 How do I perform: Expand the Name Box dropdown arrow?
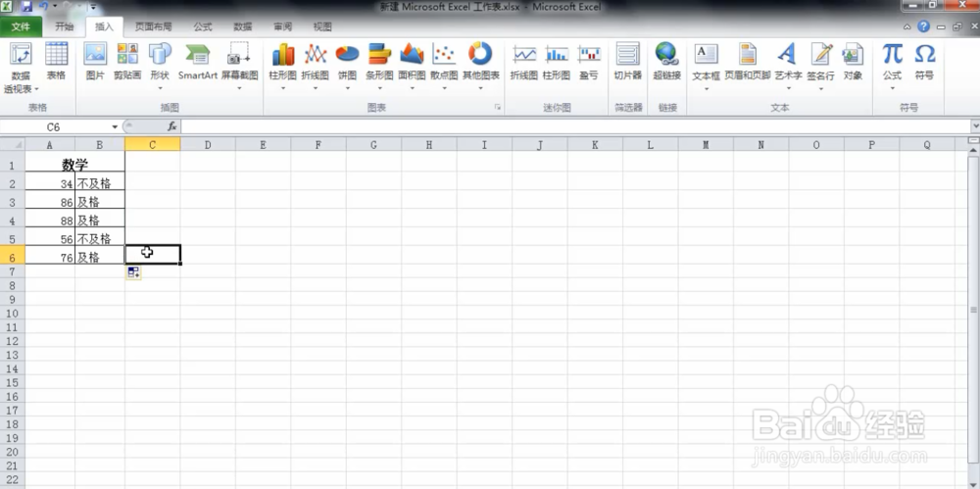click(115, 127)
